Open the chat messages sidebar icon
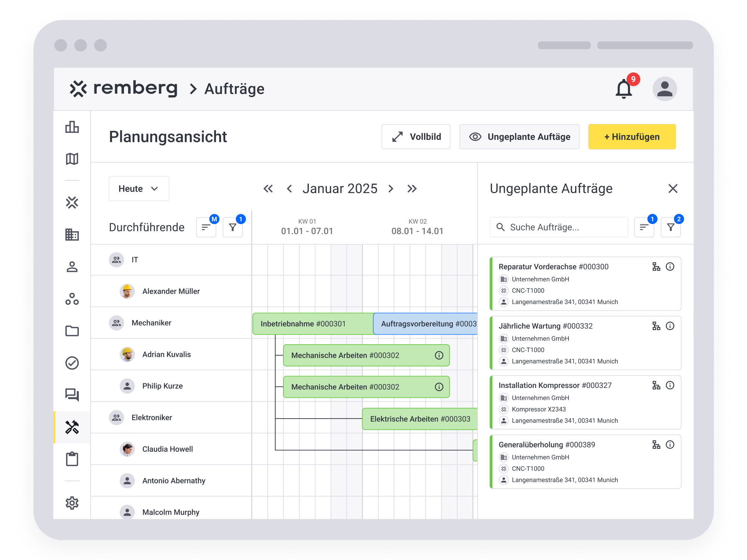 (x=72, y=395)
